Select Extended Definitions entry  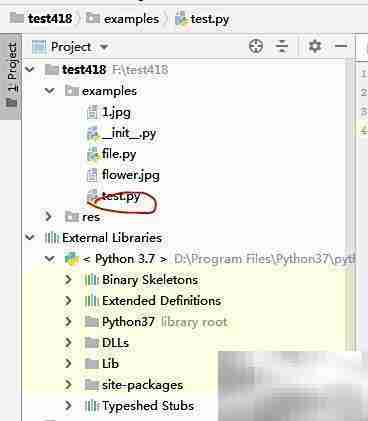tap(161, 301)
